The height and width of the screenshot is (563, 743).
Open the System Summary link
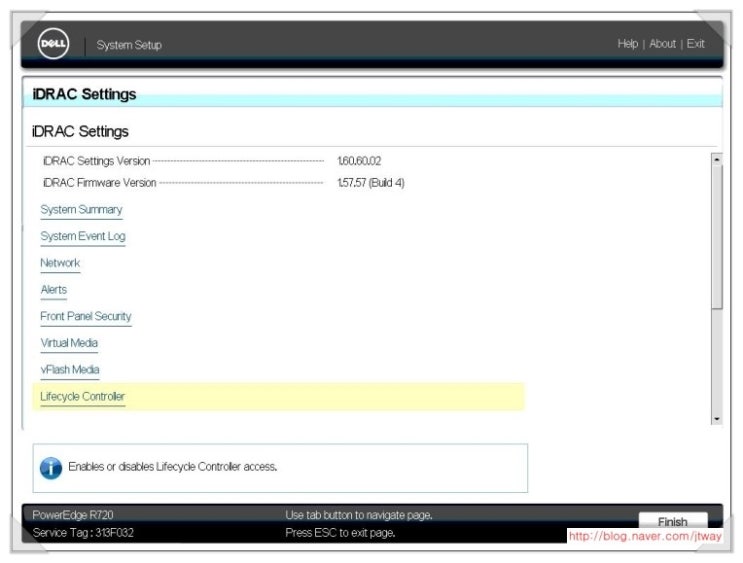pyautogui.click(x=81, y=210)
